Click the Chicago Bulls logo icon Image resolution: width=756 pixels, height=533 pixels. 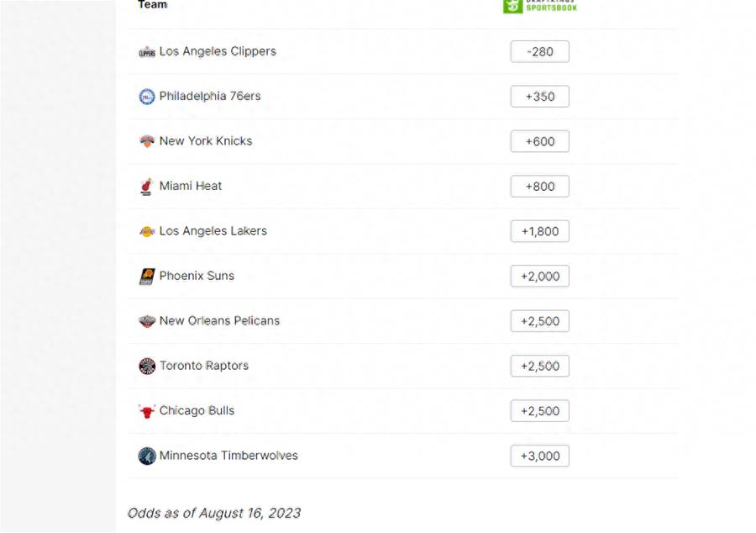pos(147,411)
